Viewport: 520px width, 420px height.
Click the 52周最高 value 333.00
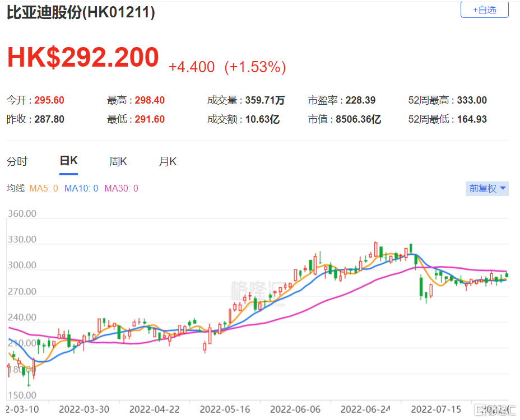click(x=471, y=101)
